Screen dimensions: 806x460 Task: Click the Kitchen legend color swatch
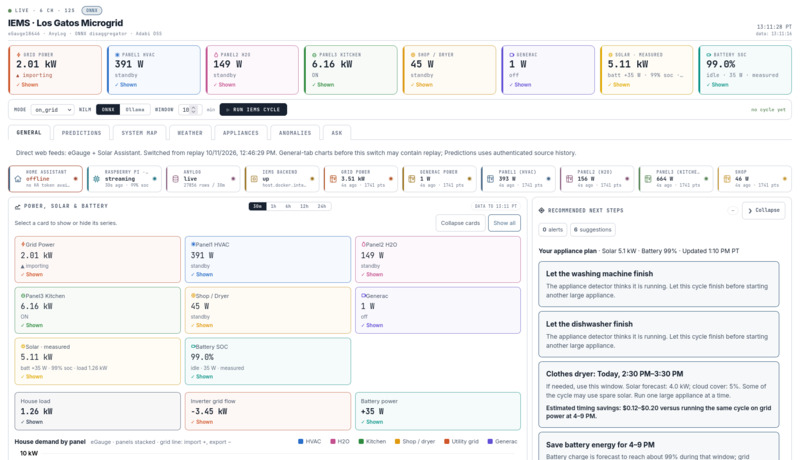pyautogui.click(x=361, y=441)
